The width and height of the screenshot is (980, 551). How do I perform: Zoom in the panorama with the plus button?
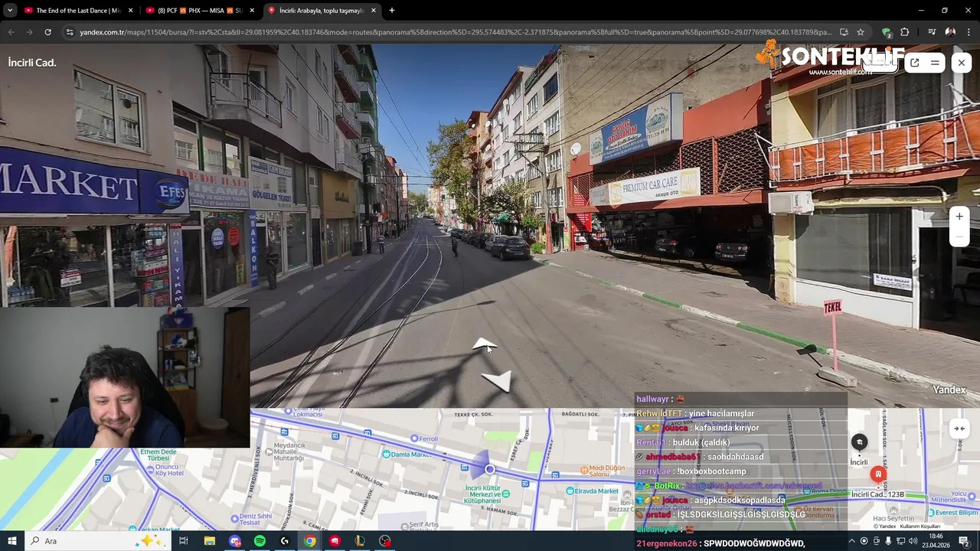959,217
